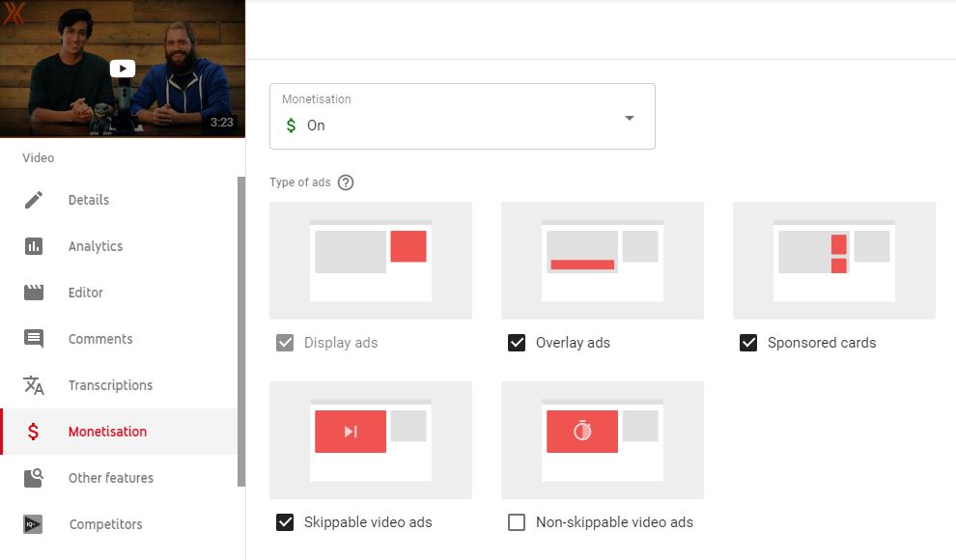Viewport: 956px width, 560px height.
Task: Open the Comments menu item
Action: pyautogui.click(x=119, y=339)
